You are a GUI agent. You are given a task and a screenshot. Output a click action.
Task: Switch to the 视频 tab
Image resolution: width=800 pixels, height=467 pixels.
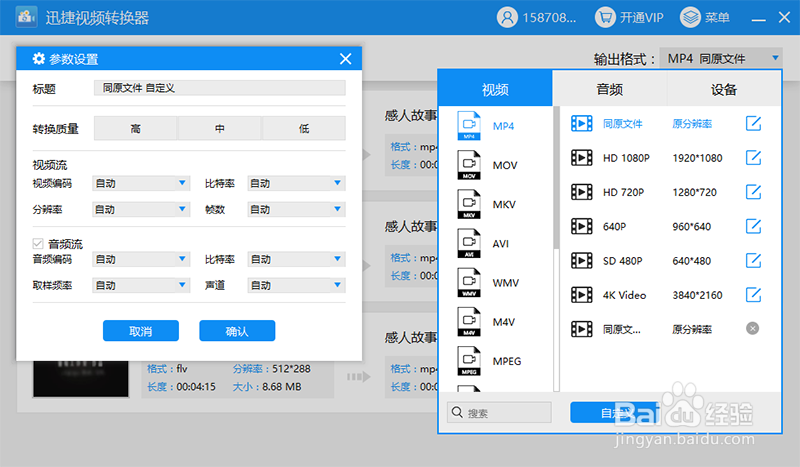(495, 89)
